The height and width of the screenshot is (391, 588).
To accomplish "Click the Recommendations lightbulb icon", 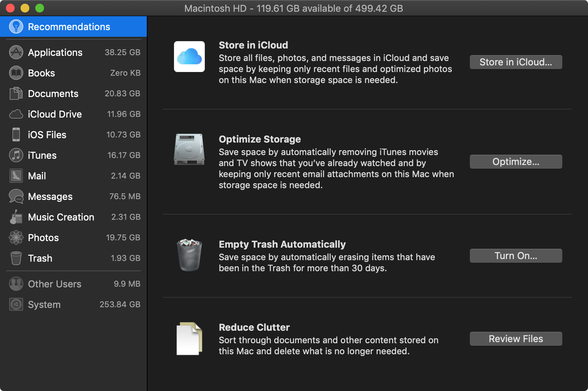I will (x=16, y=26).
